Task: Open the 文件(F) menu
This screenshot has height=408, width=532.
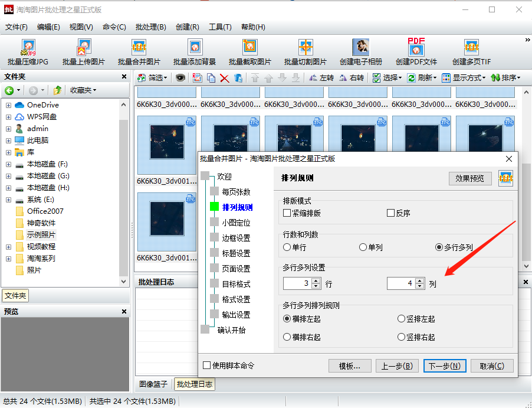Action: pyautogui.click(x=17, y=27)
